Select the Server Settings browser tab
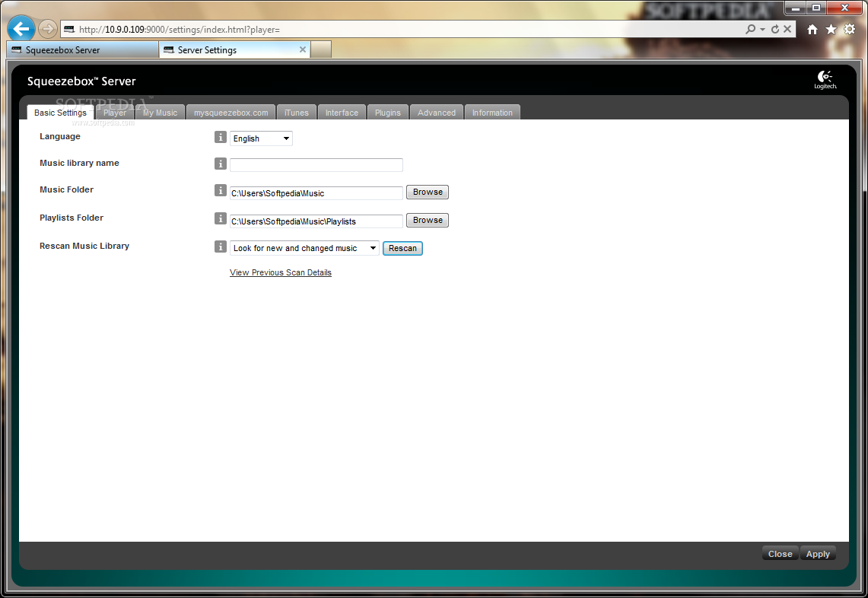Image resolution: width=868 pixels, height=598 pixels. (235, 50)
